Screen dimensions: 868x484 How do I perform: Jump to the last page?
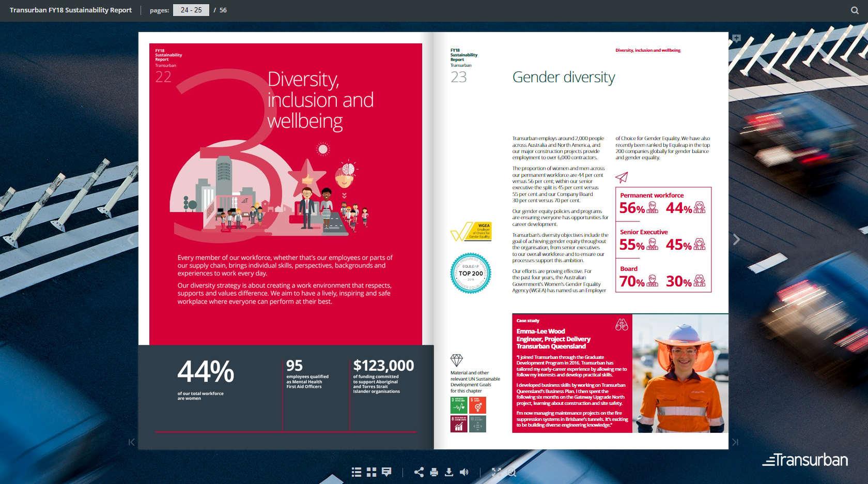[735, 442]
